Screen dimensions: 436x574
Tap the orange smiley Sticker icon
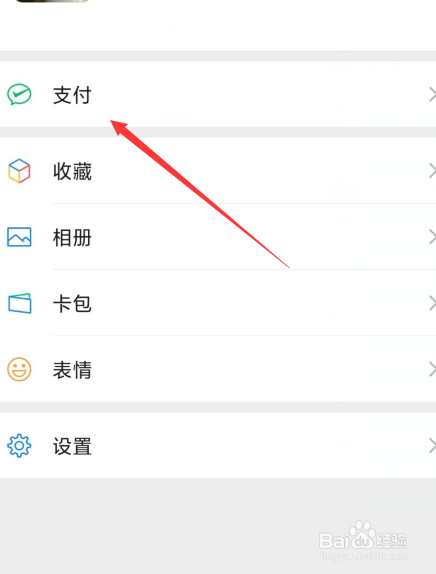[19, 369]
